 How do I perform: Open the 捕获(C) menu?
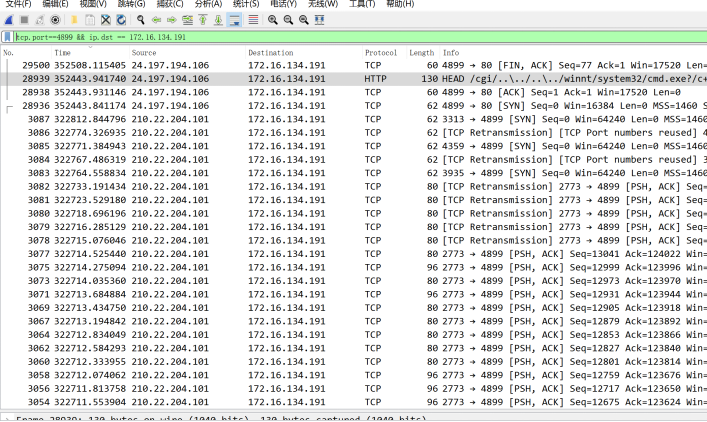point(170,4)
